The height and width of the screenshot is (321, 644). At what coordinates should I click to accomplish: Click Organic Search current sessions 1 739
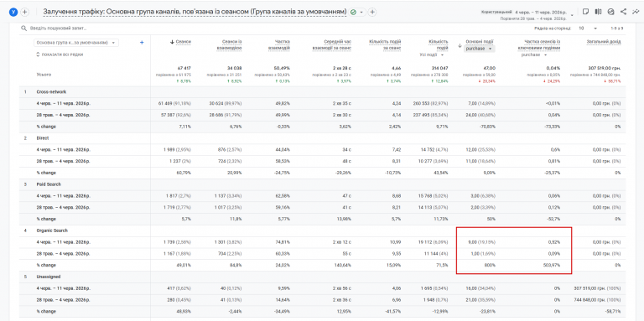point(169,242)
